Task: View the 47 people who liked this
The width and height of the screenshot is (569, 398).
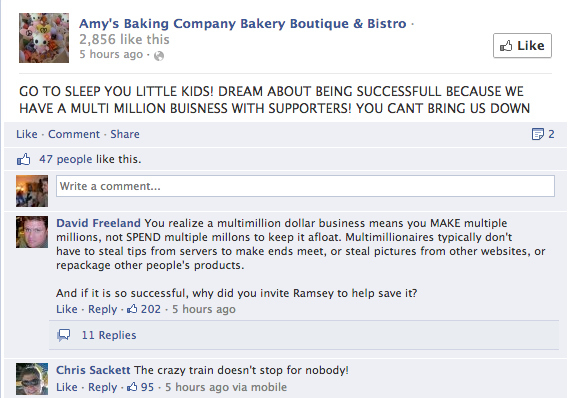Action: point(66,159)
